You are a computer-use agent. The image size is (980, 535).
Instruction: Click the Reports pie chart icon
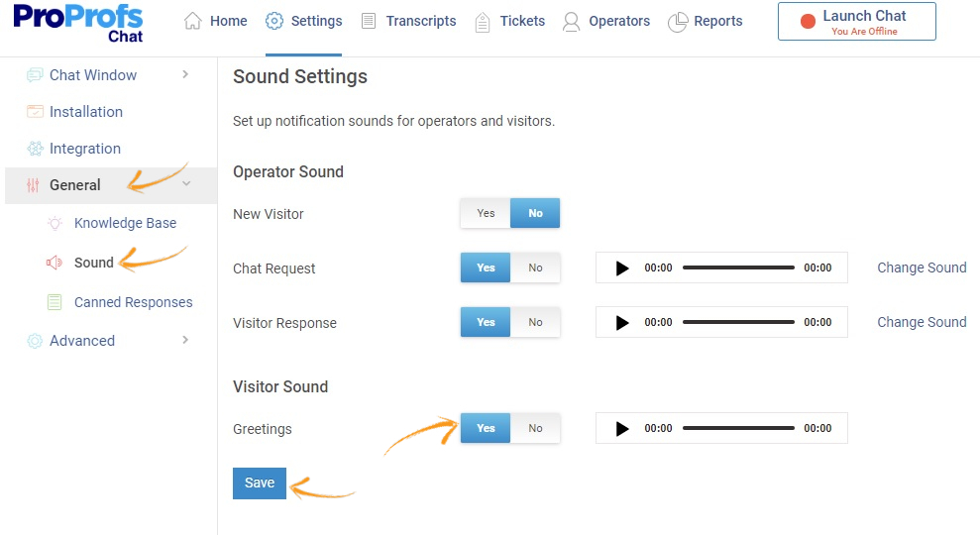[678, 22]
